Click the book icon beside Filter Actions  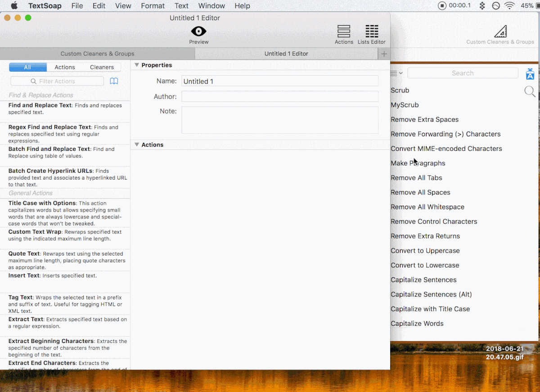[114, 81]
